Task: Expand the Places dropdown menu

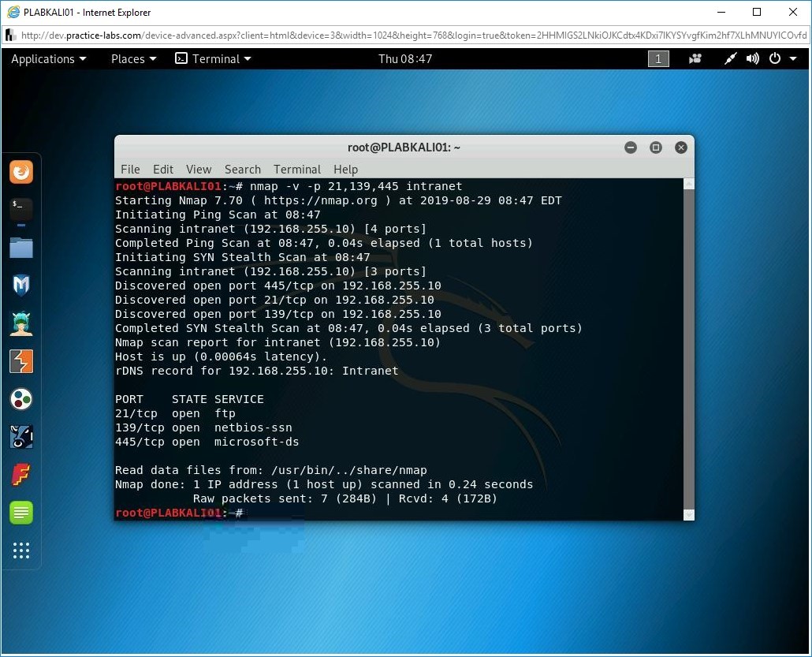Action: tap(133, 59)
